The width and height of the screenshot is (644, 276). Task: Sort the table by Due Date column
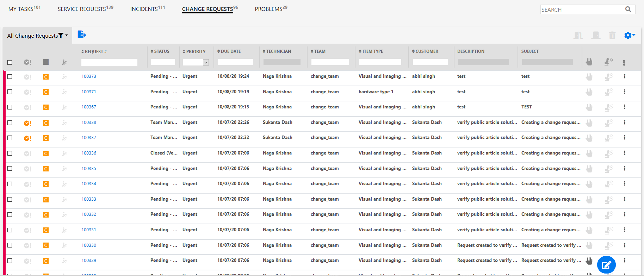pyautogui.click(x=230, y=51)
